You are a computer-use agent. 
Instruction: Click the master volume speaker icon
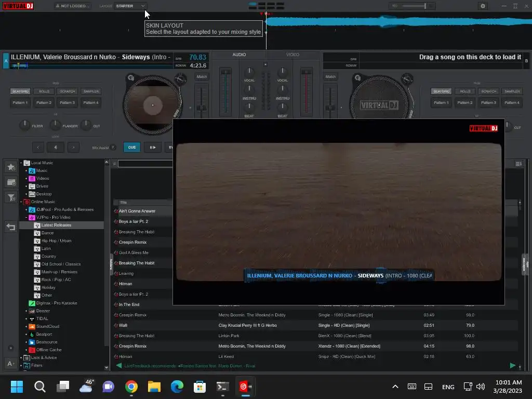(395, 6)
